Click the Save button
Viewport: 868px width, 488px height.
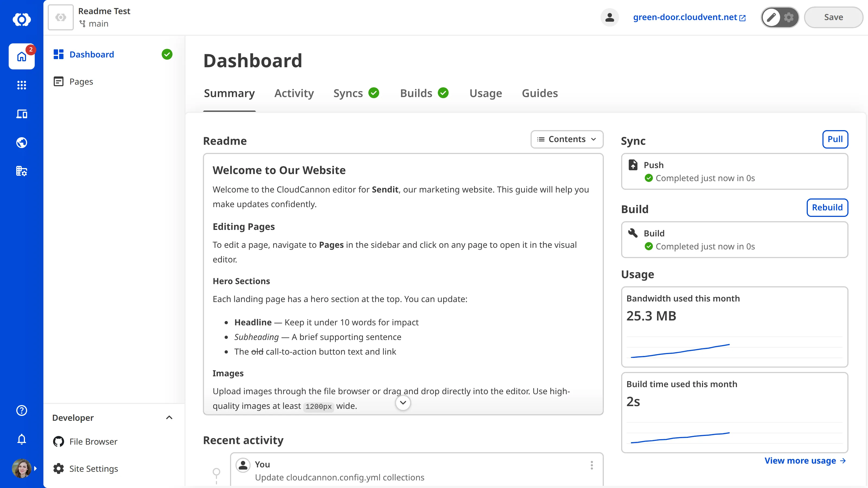coord(833,17)
